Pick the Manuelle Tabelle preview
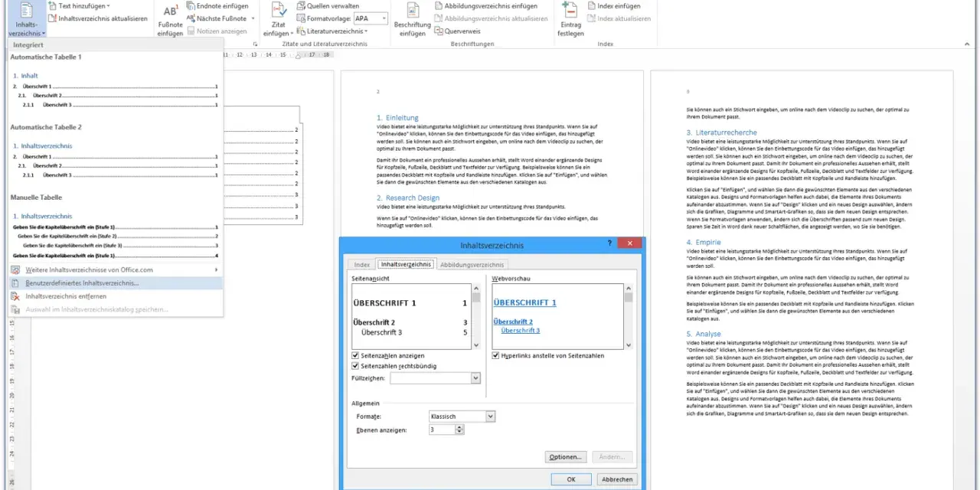Viewport: 980px width, 490px height. point(116,235)
